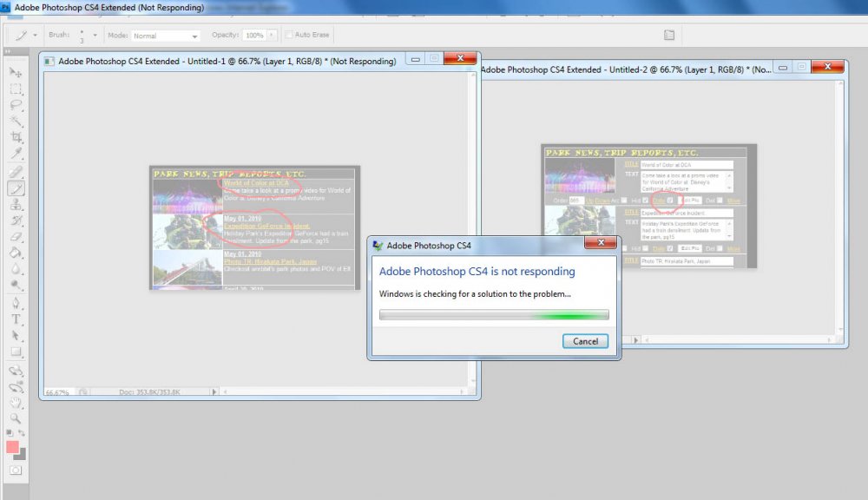Screen dimensions: 868x500
Task: Select the Lasso tool
Action: [15, 105]
